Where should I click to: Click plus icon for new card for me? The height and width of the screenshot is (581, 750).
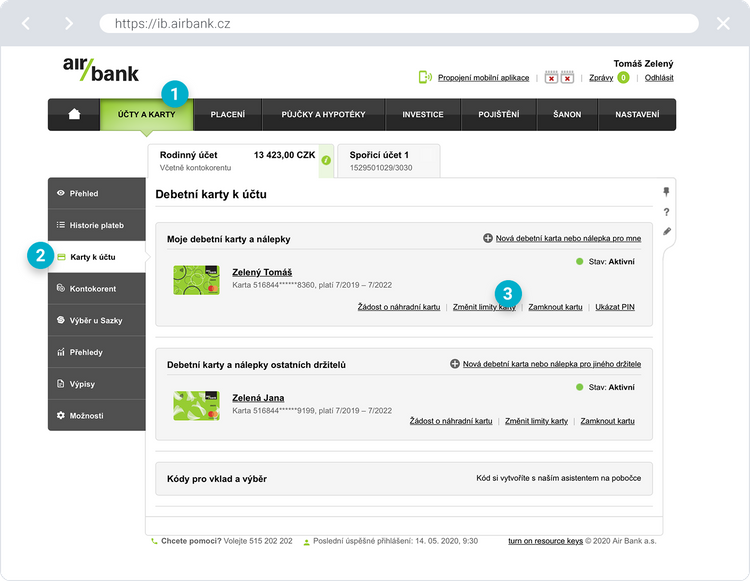click(488, 238)
